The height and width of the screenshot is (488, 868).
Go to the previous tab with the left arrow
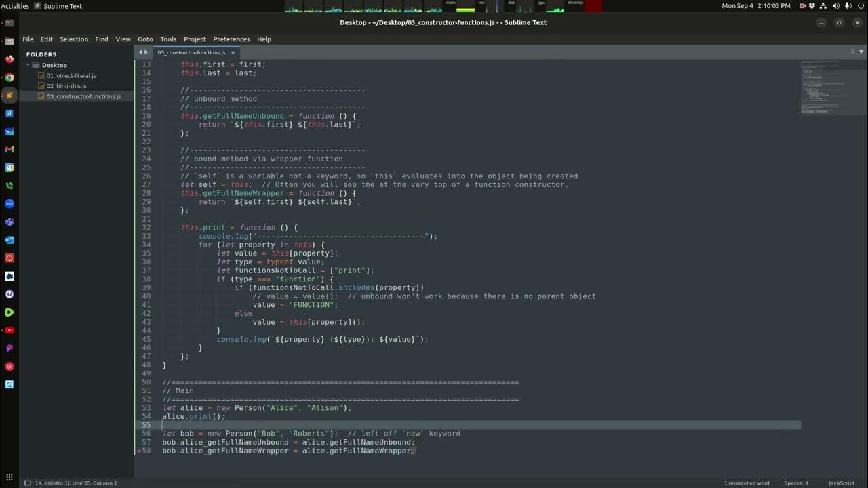click(x=140, y=52)
